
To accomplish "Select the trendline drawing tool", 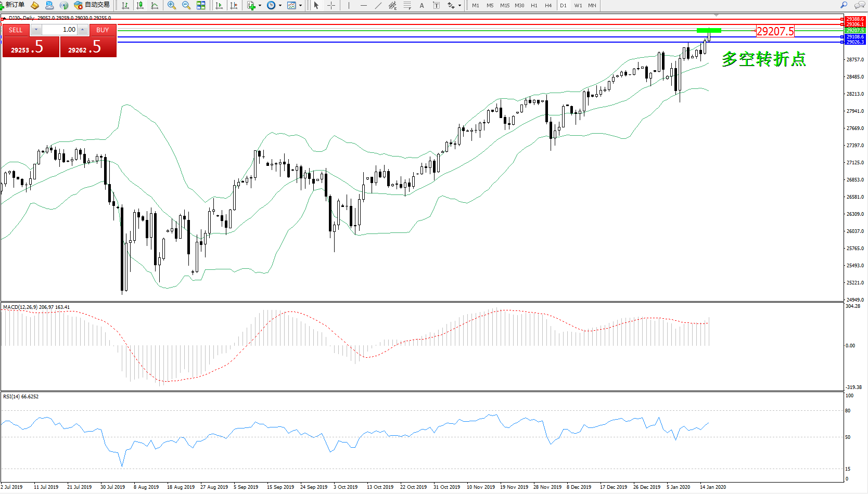I will (x=378, y=5).
